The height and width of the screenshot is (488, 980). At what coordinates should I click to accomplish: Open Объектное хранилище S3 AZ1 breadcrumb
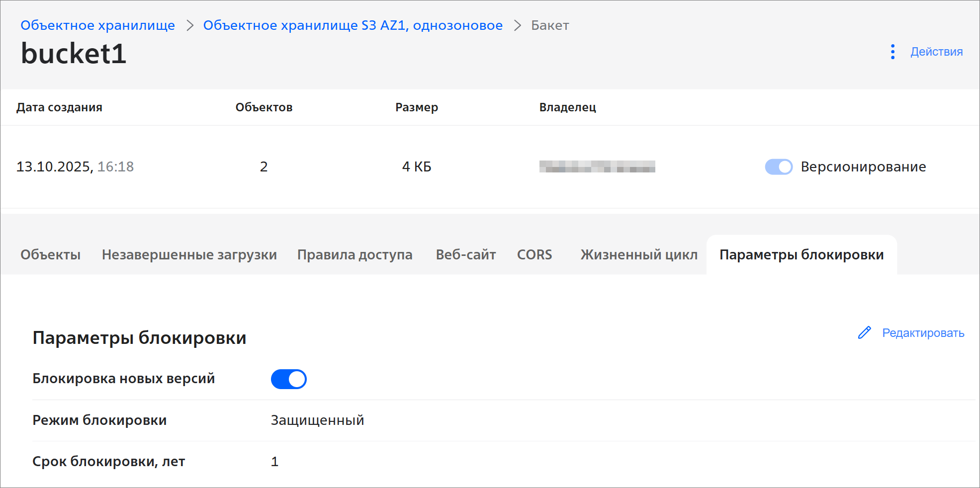click(353, 25)
